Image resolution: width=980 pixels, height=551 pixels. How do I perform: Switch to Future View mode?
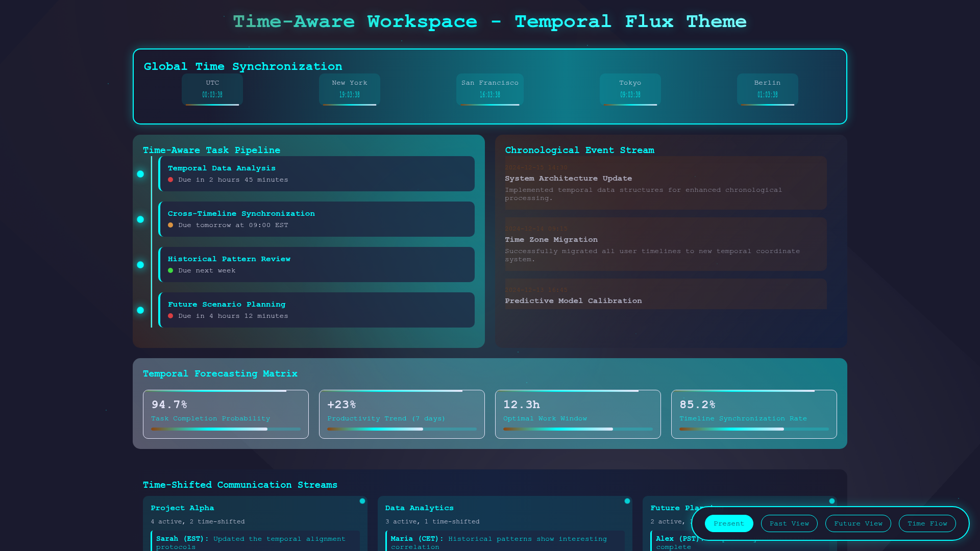pyautogui.click(x=857, y=523)
